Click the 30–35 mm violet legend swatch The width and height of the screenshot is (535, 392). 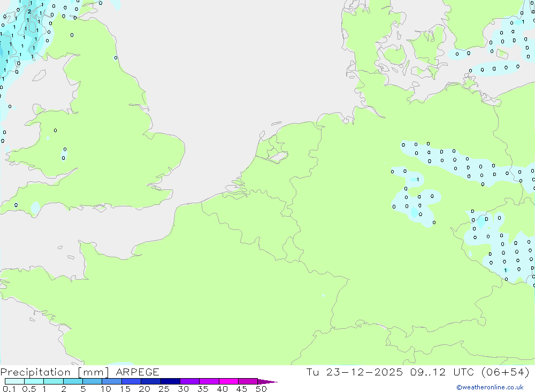pyautogui.click(x=189, y=381)
